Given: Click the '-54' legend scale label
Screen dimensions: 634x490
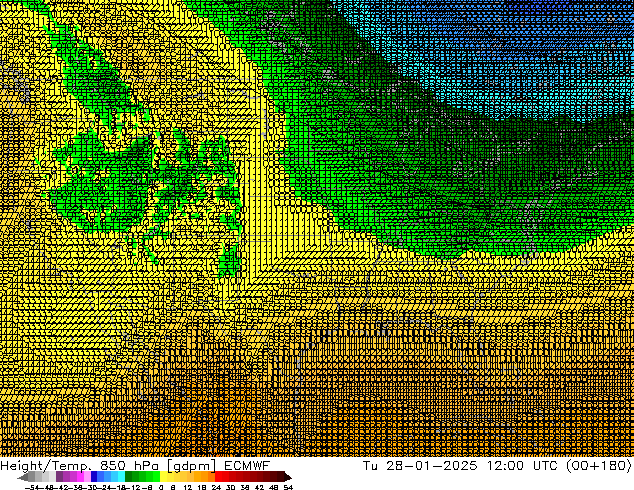Looking at the screenshot, I should coord(32,487).
